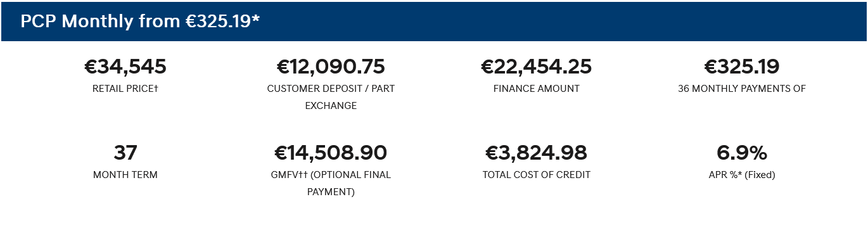Click the TOTAL COST OF CREDIT label
Viewport: 868px width, 230px height.
tap(537, 175)
